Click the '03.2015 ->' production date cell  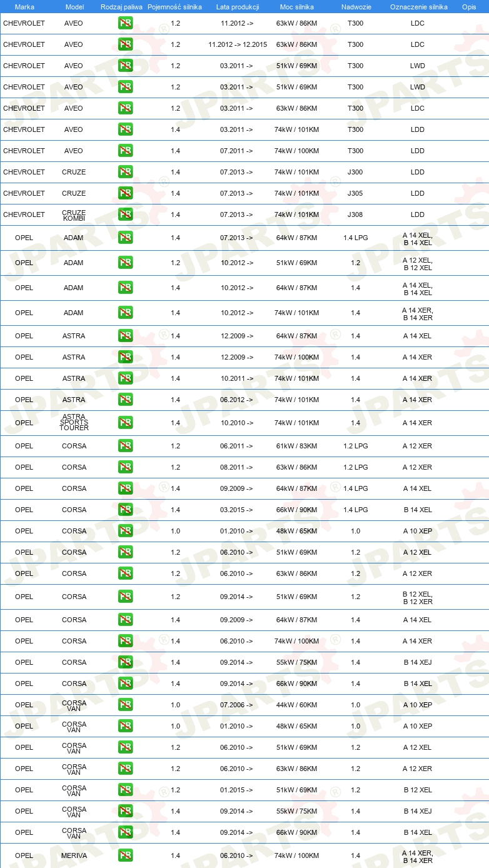236,510
